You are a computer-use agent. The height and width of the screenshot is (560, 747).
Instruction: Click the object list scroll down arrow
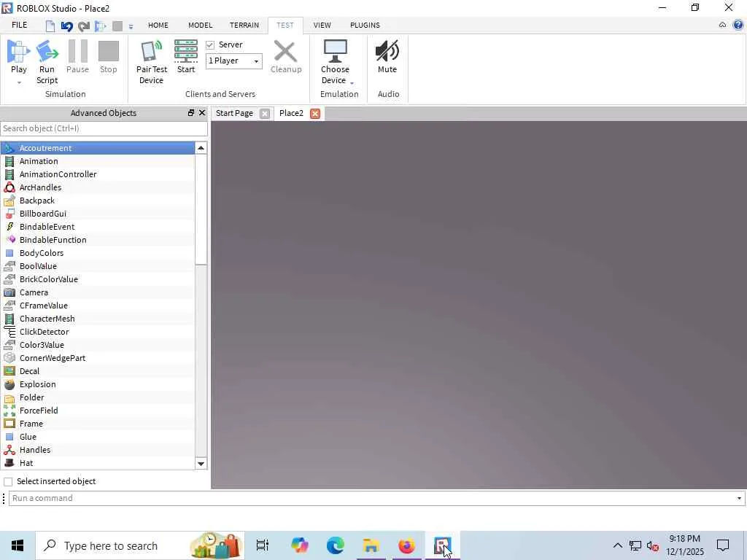pos(201,463)
